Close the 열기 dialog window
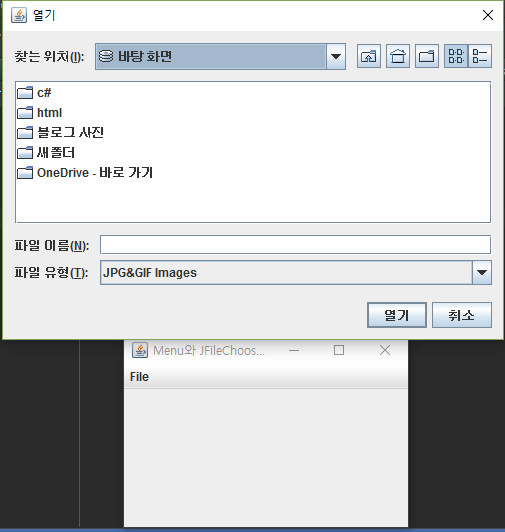Image resolution: width=505 pixels, height=532 pixels. point(488,15)
